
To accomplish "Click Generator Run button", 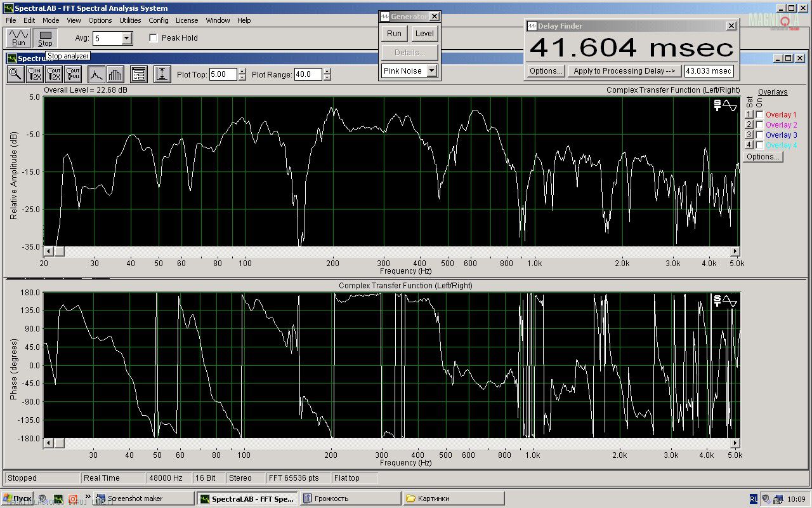I will coord(394,34).
